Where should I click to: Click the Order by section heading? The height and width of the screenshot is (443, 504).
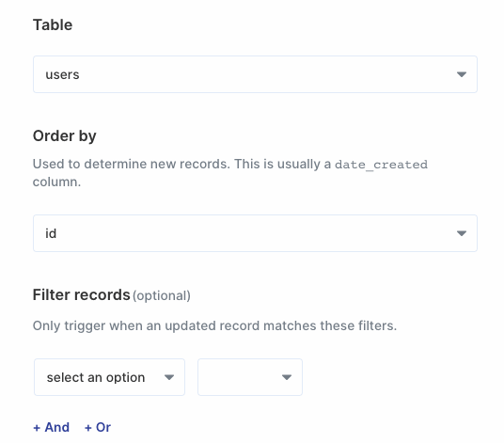point(65,136)
